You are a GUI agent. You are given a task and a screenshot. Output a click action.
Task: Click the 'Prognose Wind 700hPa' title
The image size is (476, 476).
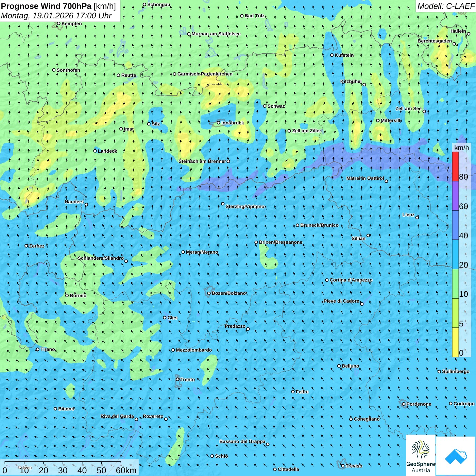46,6
